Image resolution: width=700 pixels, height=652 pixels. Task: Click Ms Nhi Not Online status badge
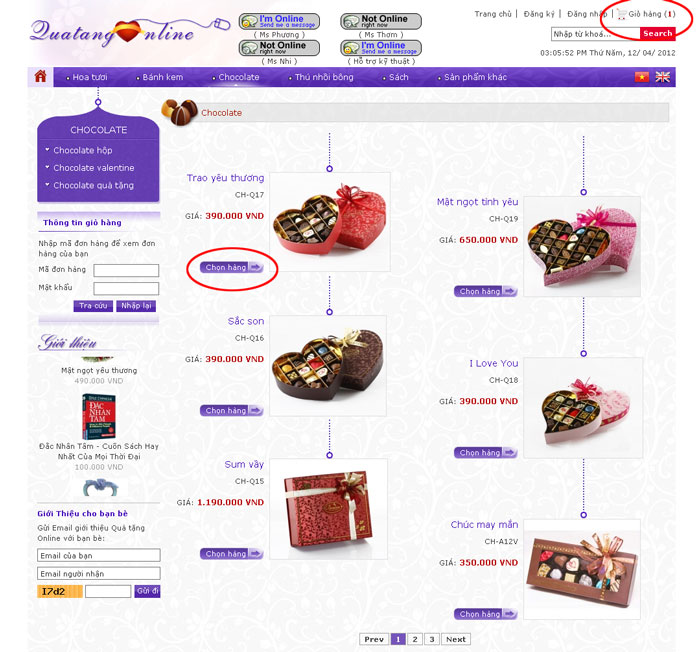coord(279,48)
